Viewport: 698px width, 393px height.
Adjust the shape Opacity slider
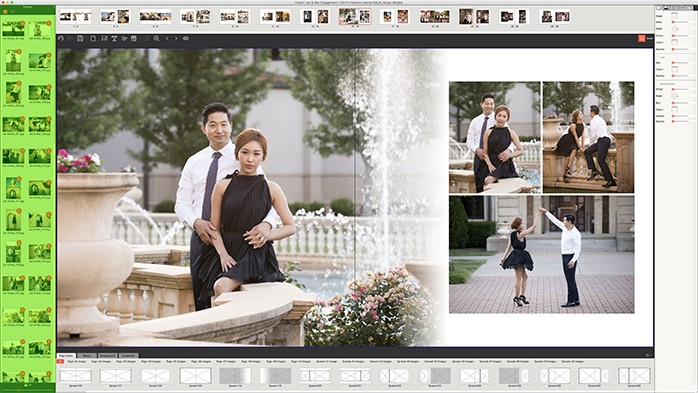680,49
